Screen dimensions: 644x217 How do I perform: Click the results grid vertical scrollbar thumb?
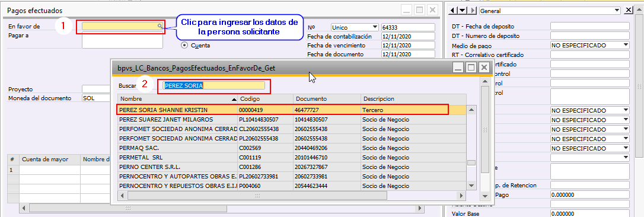(471, 162)
